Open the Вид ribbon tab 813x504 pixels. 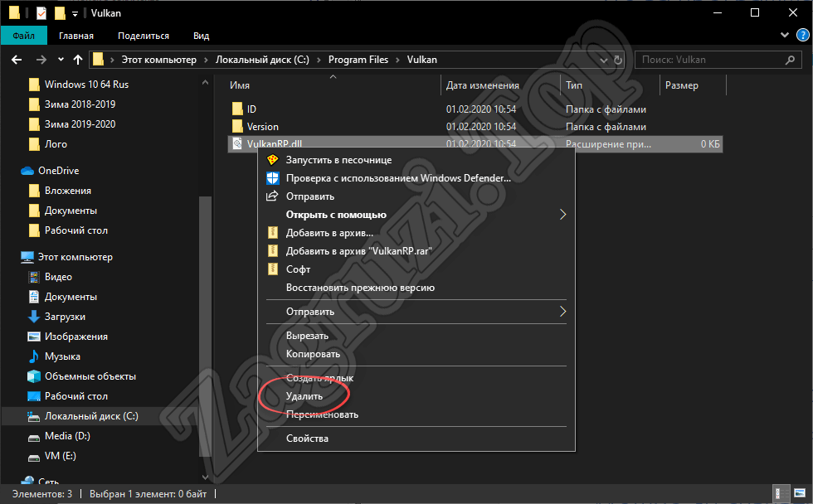(x=201, y=36)
